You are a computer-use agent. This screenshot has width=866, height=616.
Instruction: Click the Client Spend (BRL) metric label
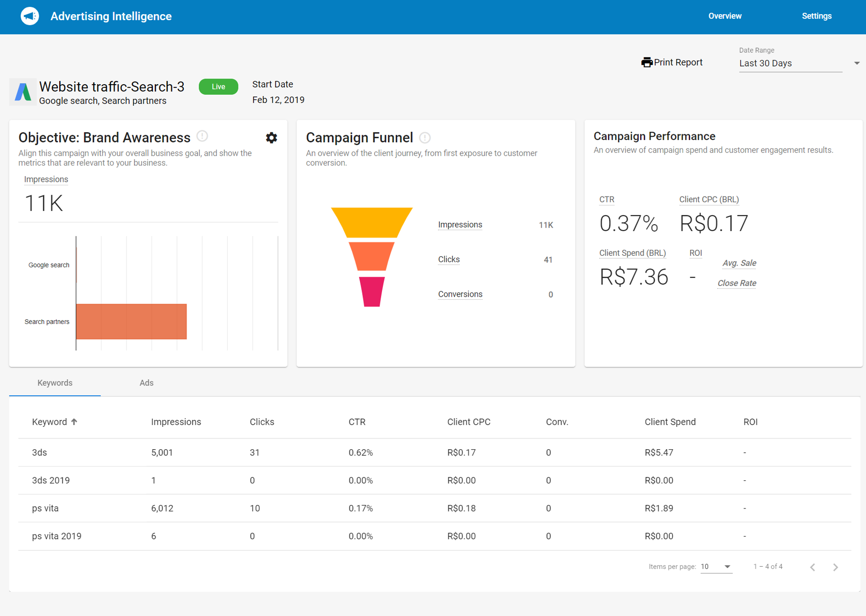632,253
